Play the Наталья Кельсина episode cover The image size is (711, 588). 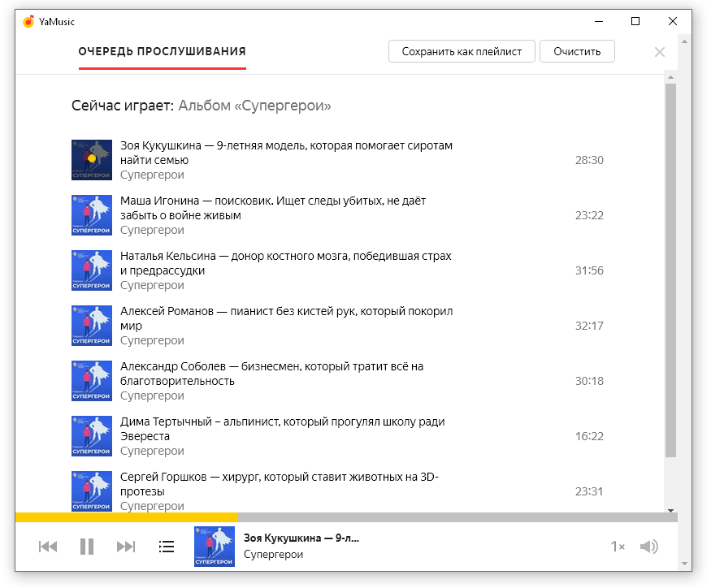point(92,270)
